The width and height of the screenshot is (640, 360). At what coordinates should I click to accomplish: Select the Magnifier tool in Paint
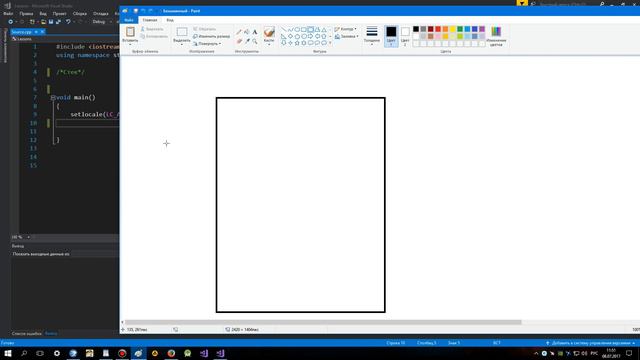pos(255,41)
